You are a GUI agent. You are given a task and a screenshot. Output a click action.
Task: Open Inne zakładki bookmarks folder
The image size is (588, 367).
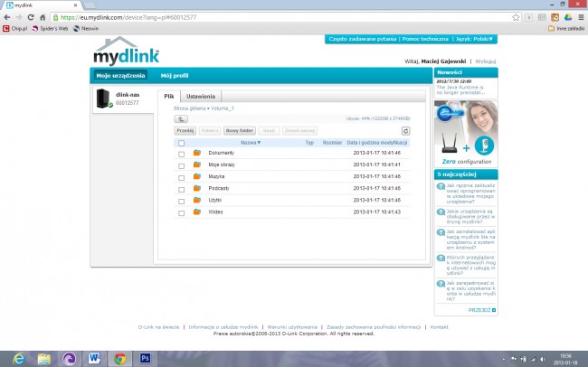[566, 29]
